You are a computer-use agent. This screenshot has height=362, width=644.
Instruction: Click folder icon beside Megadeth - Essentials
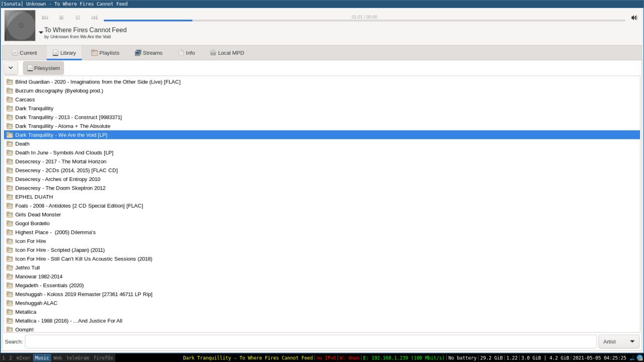click(x=10, y=285)
